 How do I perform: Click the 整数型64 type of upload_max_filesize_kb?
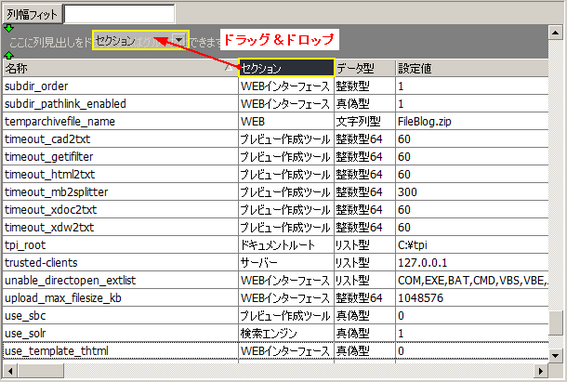coord(365,298)
